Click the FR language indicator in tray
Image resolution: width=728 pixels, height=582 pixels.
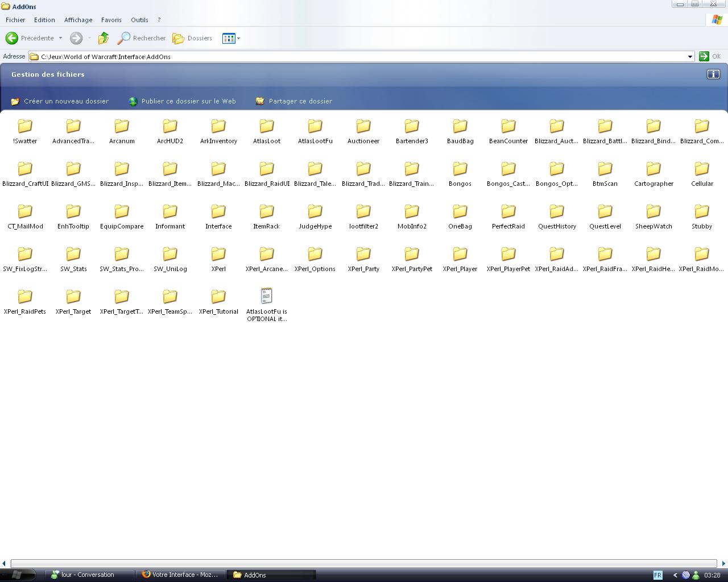[657, 575]
